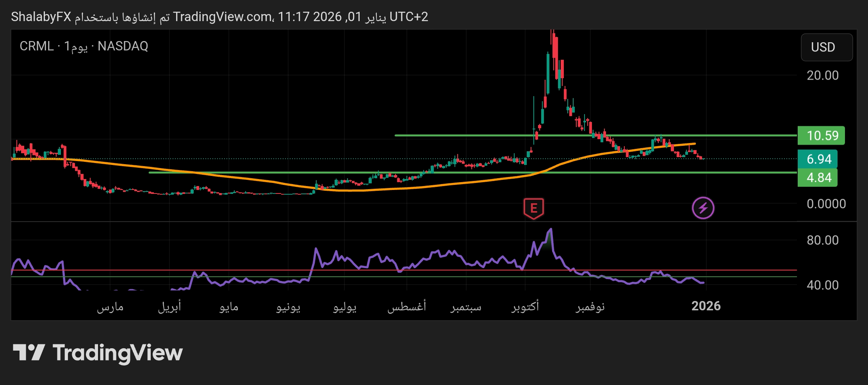
Task: Click the CRML ticker symbol label
Action: pos(36,46)
